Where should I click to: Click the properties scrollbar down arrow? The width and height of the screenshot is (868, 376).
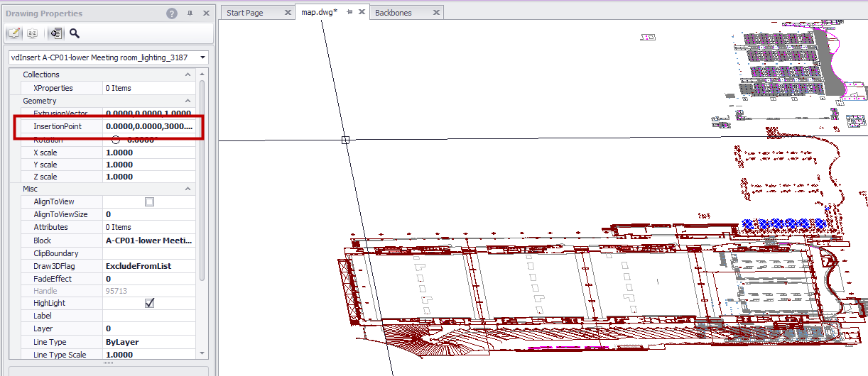tap(202, 353)
